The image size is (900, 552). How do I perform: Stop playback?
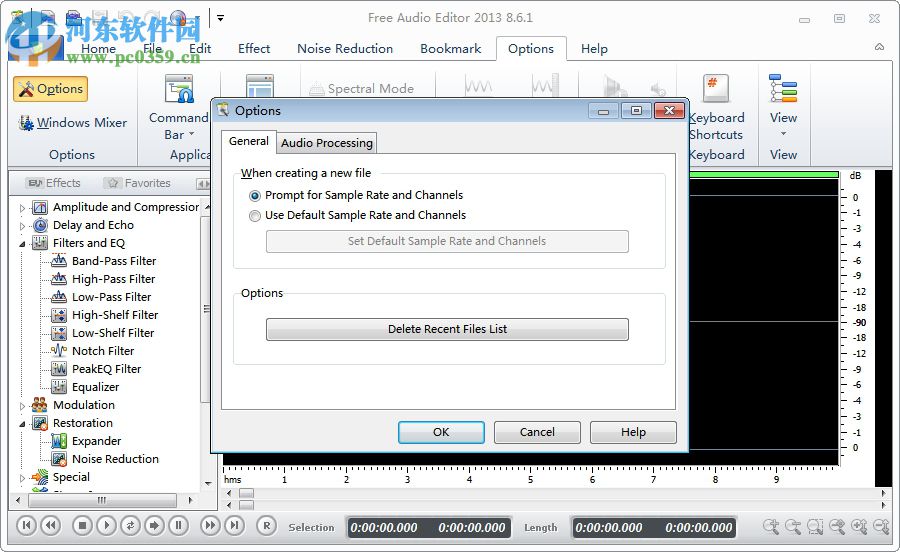[82, 525]
